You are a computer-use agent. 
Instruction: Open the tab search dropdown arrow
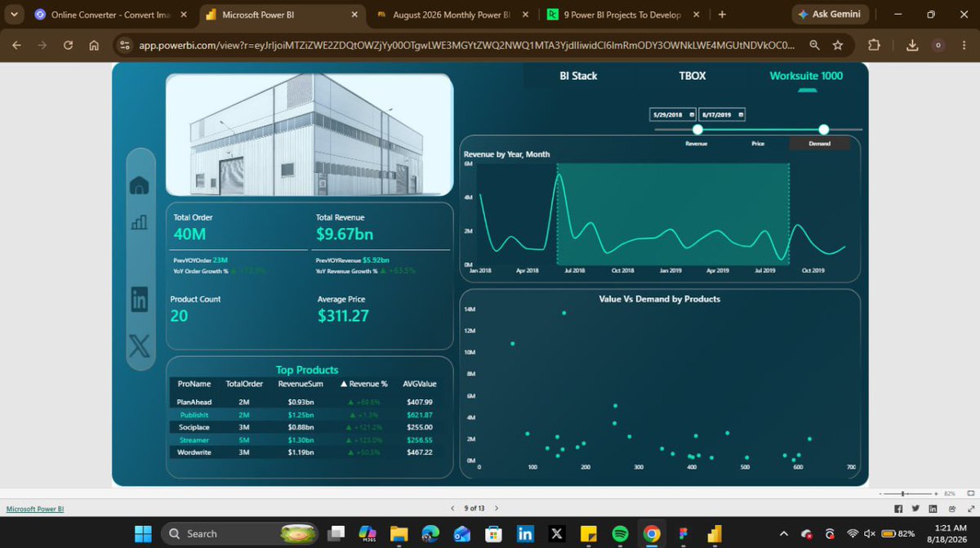coord(15,15)
